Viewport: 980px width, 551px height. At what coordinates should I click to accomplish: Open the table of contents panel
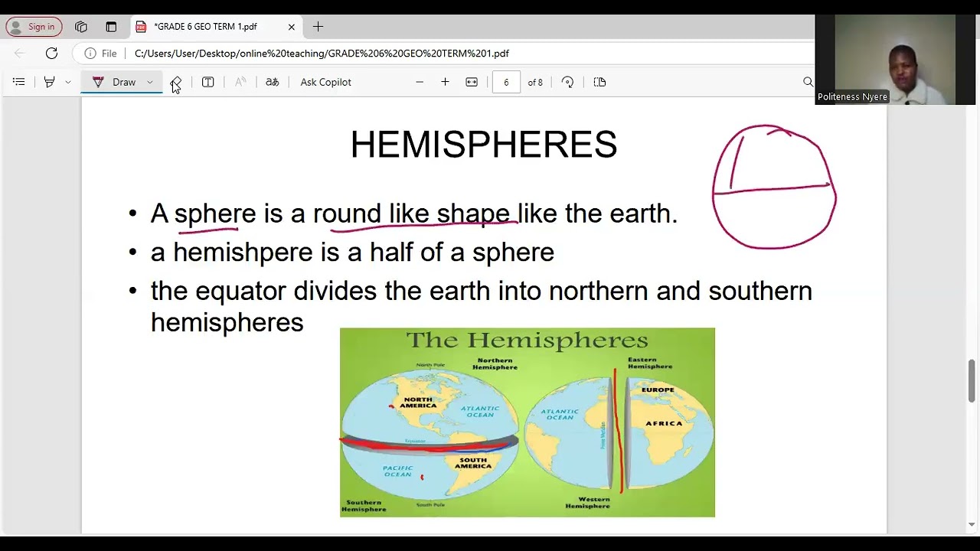point(19,82)
